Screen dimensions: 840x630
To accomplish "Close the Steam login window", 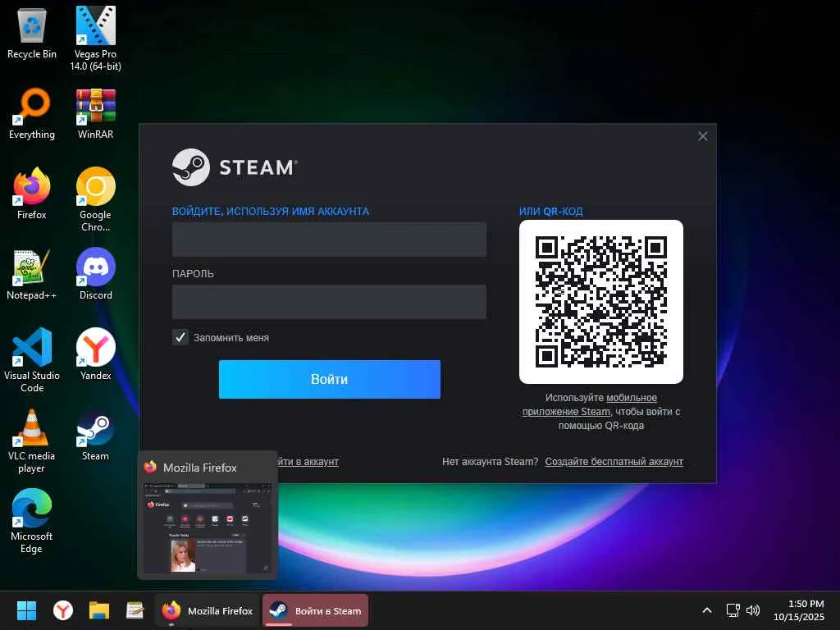I will (x=703, y=136).
